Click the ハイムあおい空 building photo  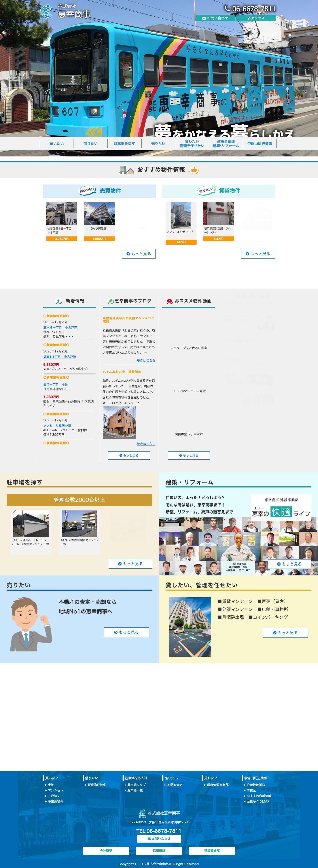click(x=119, y=423)
